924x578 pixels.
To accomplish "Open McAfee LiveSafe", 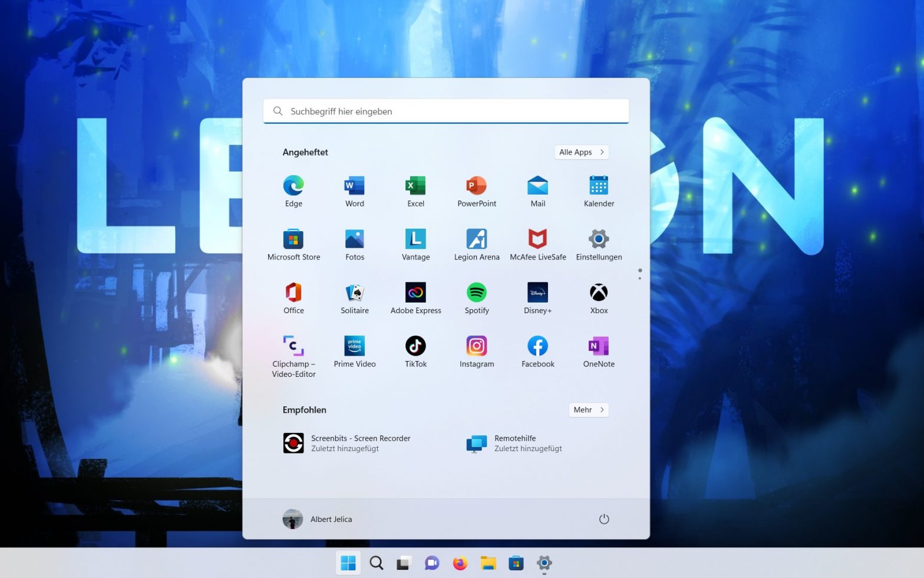I will pyautogui.click(x=538, y=245).
